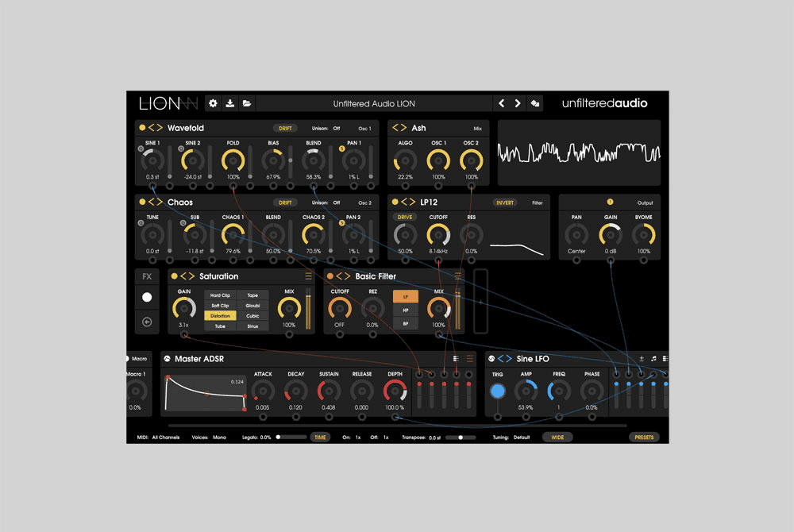Click the Master ADSR white list icon
The width and height of the screenshot is (794, 532).
tap(456, 358)
